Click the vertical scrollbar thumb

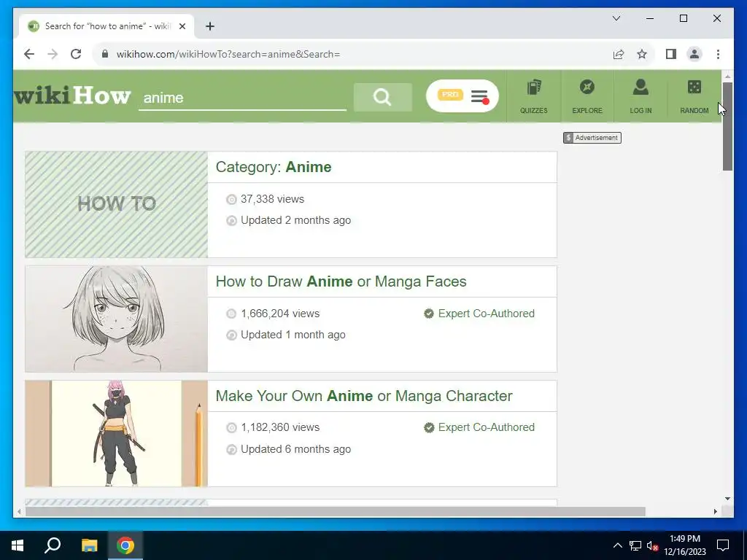[727, 126]
